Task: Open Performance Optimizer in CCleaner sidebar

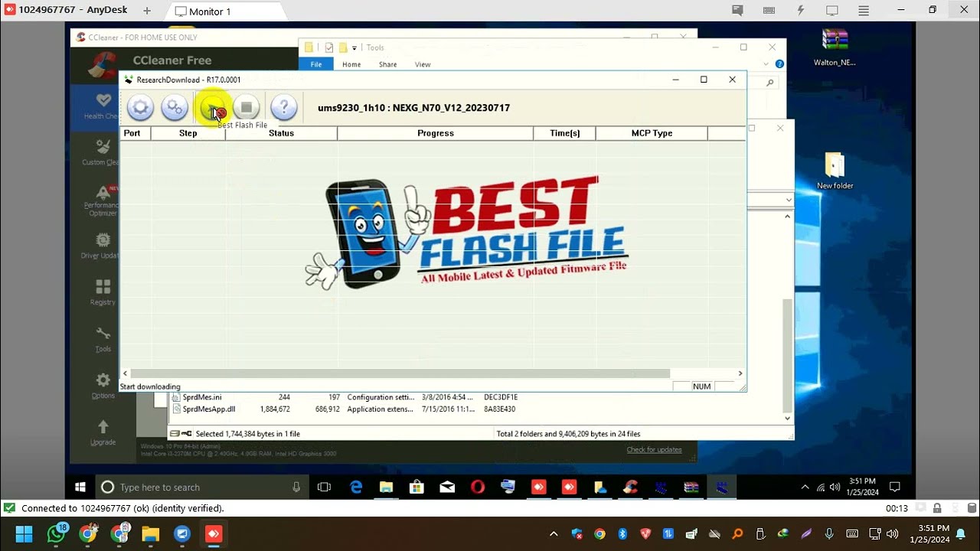Action: 103,201
